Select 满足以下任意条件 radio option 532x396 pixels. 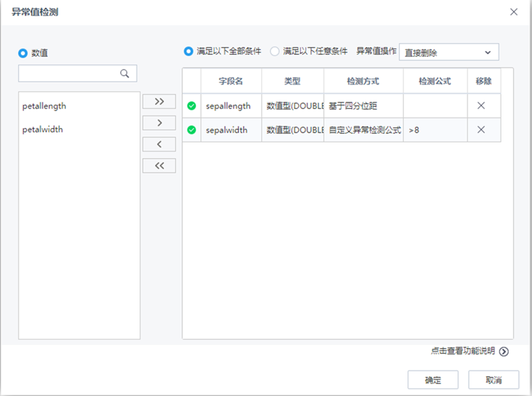coord(275,52)
